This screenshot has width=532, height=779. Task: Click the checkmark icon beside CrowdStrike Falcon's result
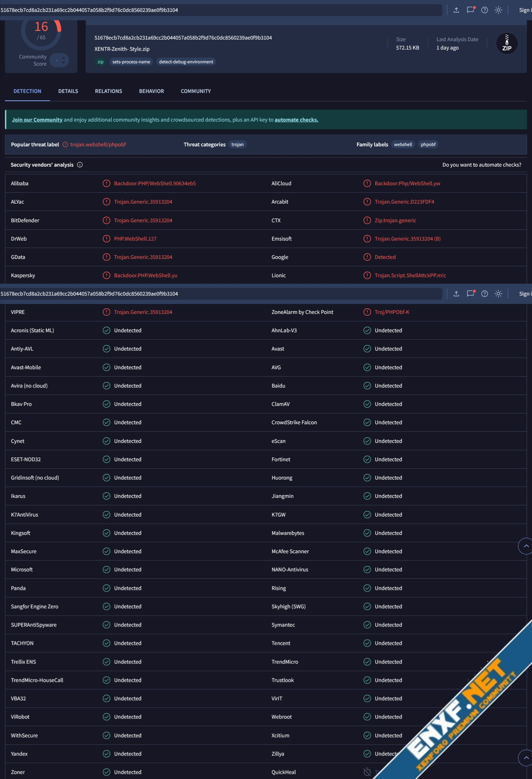[x=367, y=423]
